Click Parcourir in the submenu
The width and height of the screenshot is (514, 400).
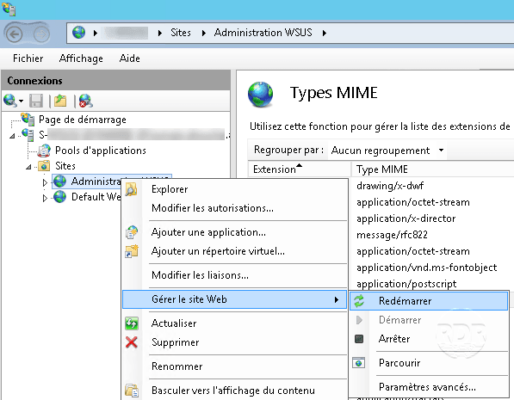[x=429, y=363]
